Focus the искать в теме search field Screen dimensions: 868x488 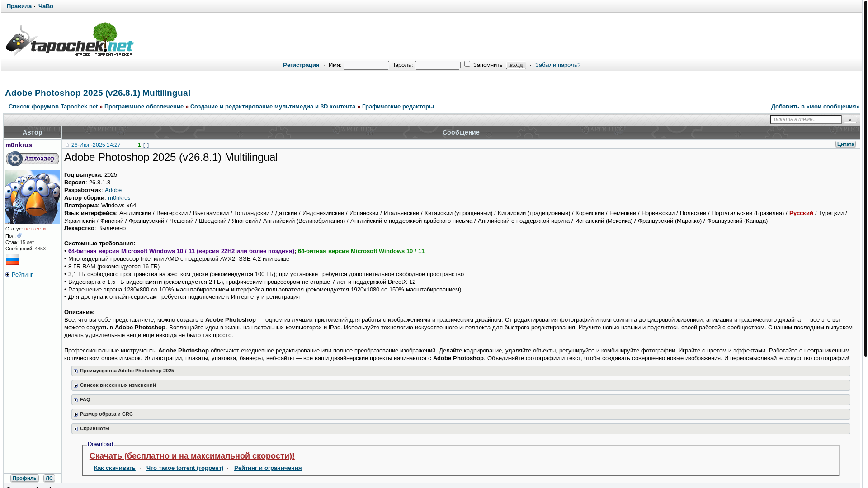pos(806,119)
